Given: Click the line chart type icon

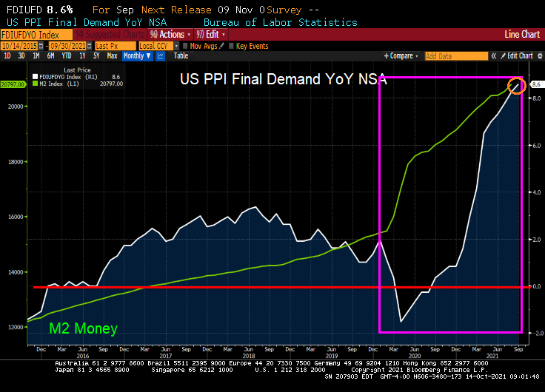Looking at the screenshot, I should click(x=161, y=55).
